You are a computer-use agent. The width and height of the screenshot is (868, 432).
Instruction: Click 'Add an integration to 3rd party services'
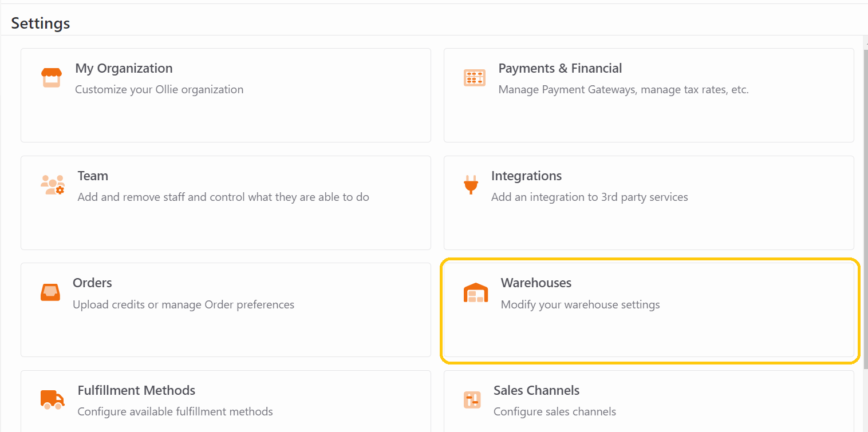589,197
